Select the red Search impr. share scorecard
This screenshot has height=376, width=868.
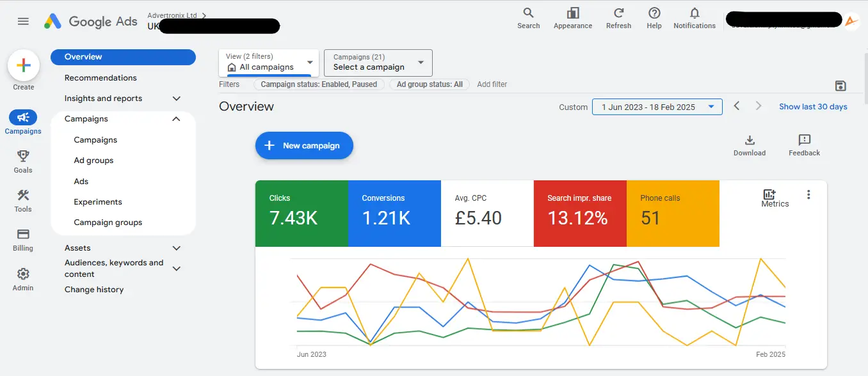[580, 214]
